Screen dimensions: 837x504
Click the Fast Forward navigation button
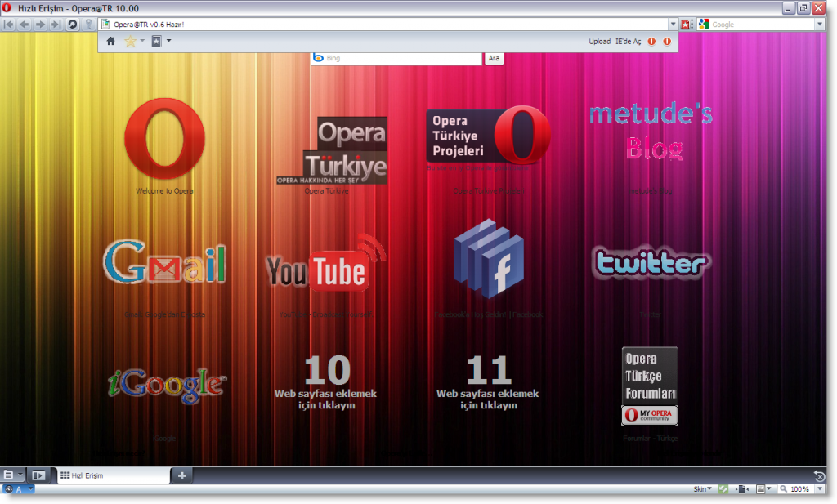56,25
